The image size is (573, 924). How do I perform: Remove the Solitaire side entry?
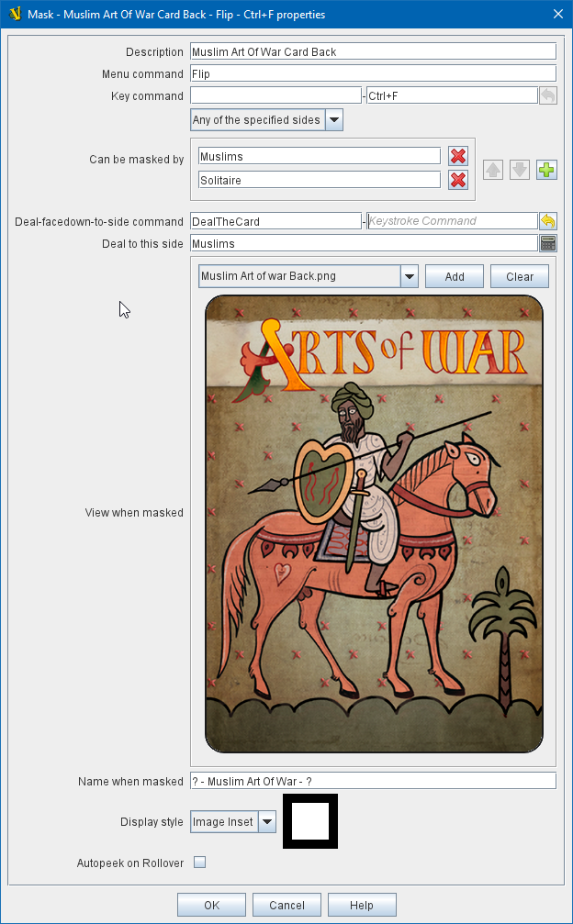pos(457,180)
